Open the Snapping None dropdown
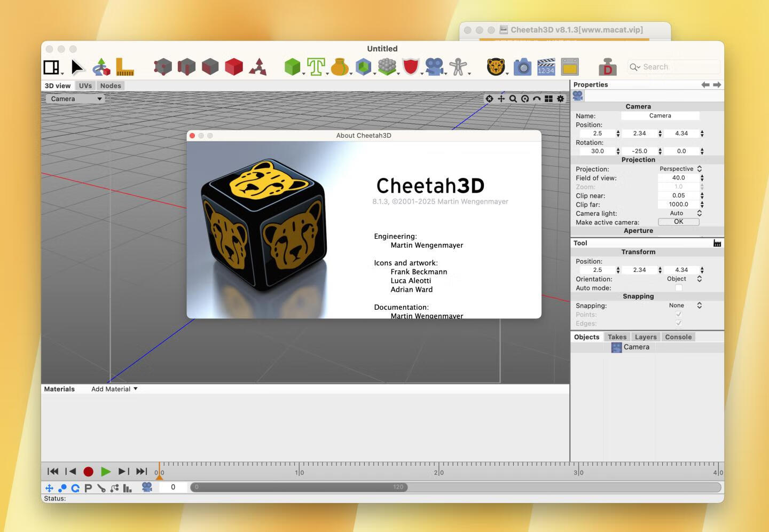Image resolution: width=769 pixels, height=532 pixels. [680, 306]
